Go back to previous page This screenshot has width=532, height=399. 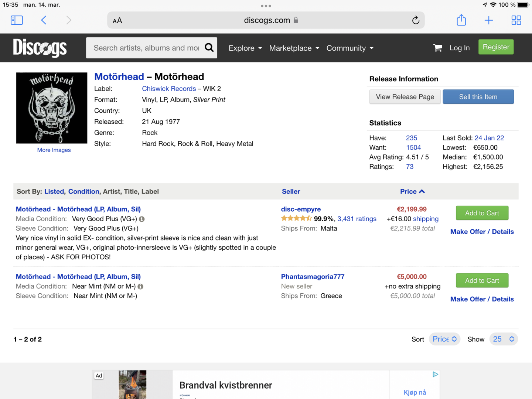[x=44, y=20]
